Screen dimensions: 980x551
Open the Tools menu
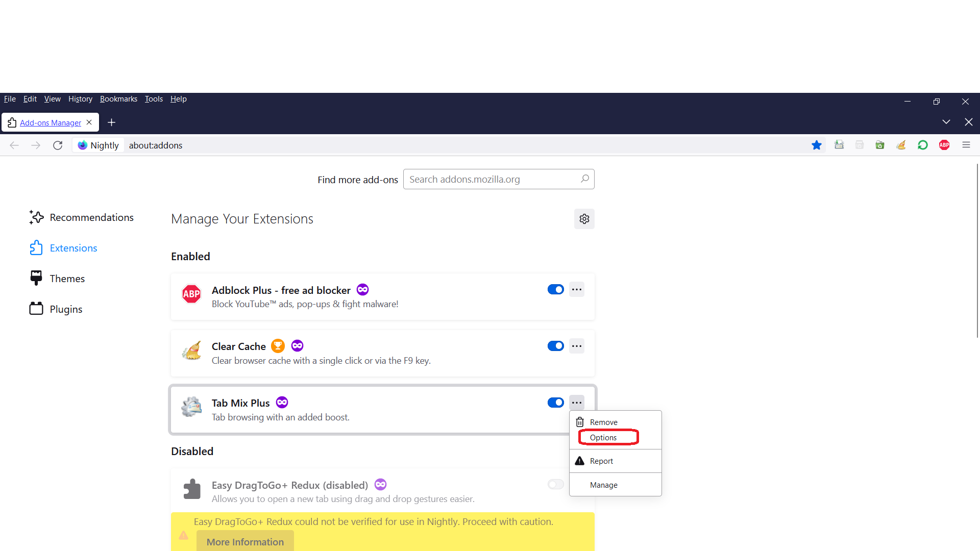154,99
